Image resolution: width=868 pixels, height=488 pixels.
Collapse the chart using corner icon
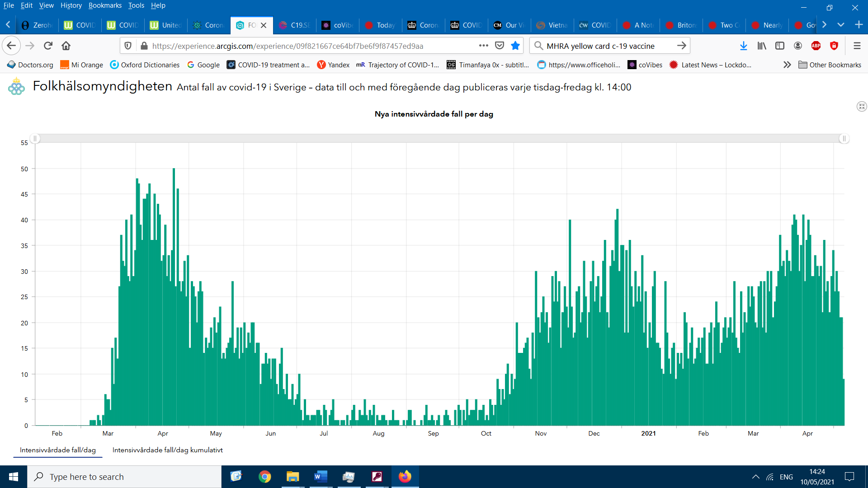861,107
